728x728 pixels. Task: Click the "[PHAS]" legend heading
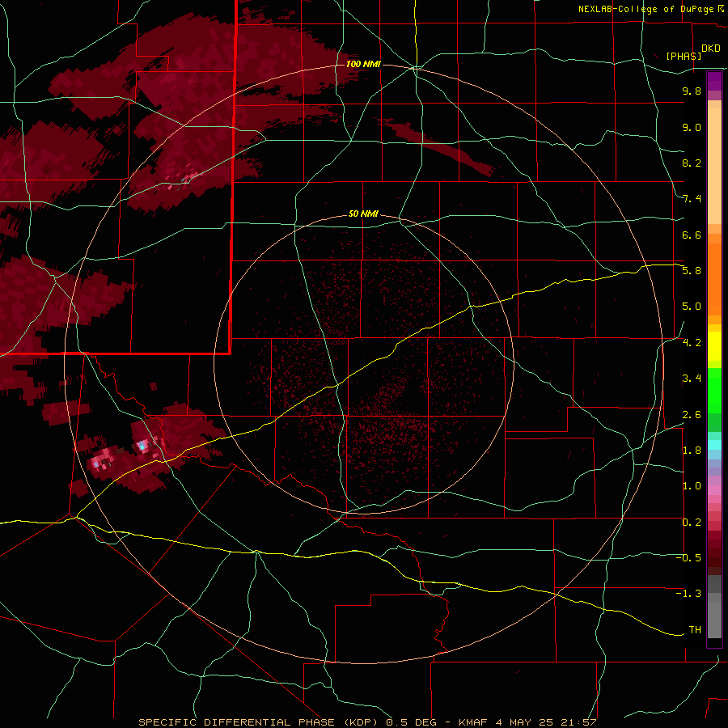684,56
